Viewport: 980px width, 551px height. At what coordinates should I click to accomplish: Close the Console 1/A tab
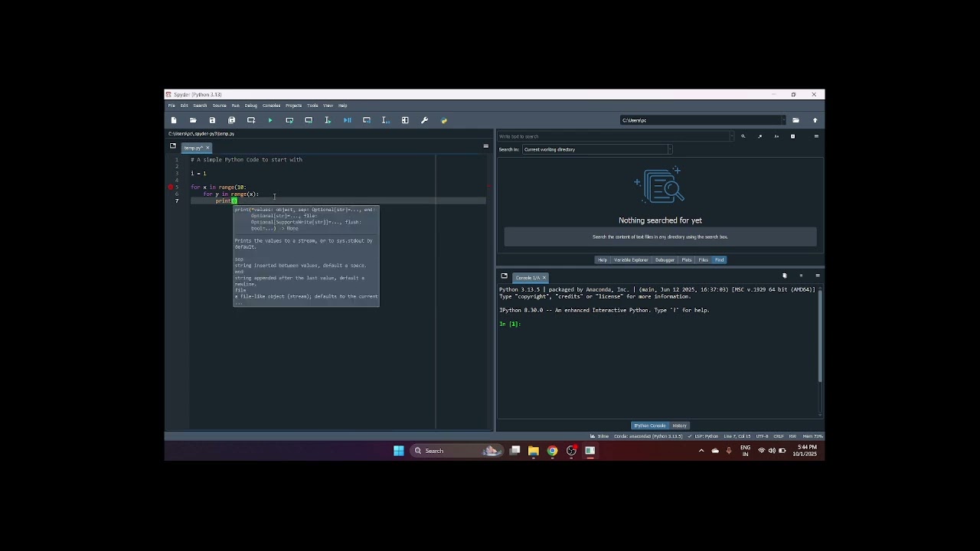point(544,277)
